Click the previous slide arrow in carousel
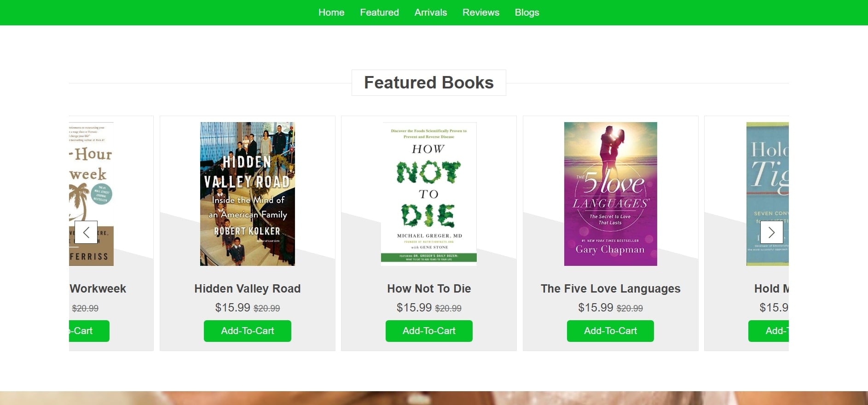Image resolution: width=868 pixels, height=405 pixels. pos(86,232)
